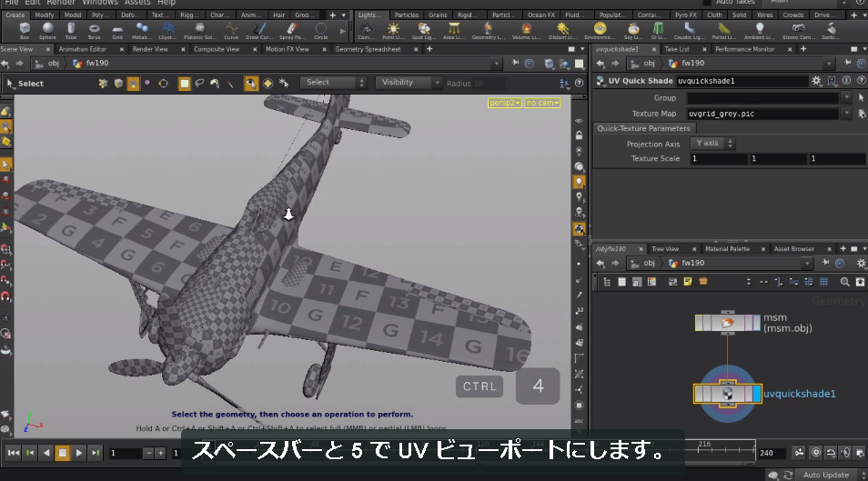Click the Spray Paint shelf tool
Viewport: 868px width, 481px height.
[x=292, y=31]
